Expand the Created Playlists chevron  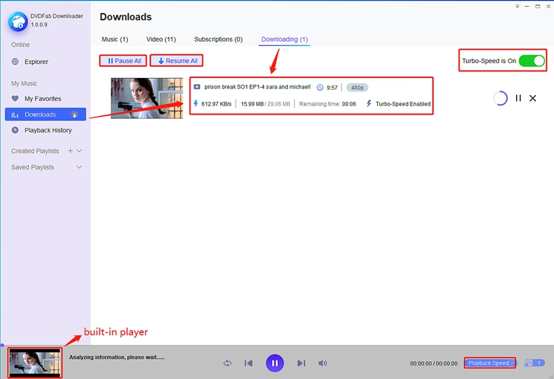pos(79,151)
